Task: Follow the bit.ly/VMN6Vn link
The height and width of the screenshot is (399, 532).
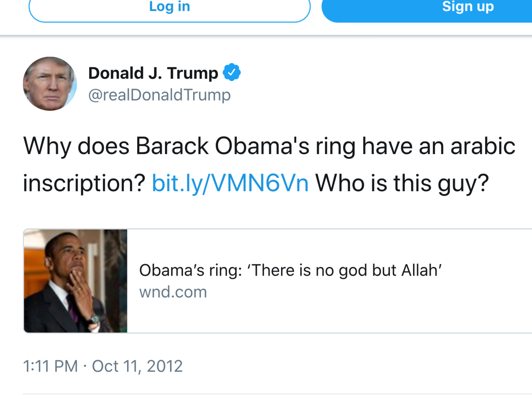Action: pyautogui.click(x=230, y=183)
